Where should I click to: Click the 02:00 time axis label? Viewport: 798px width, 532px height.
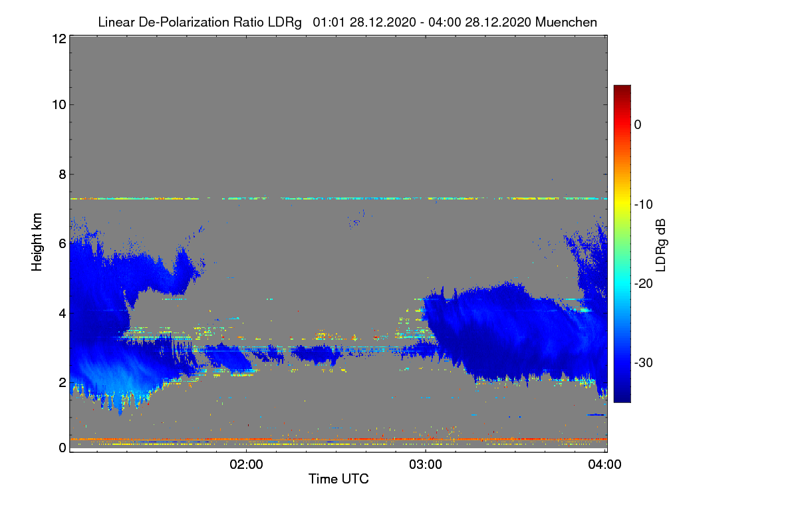point(246,465)
